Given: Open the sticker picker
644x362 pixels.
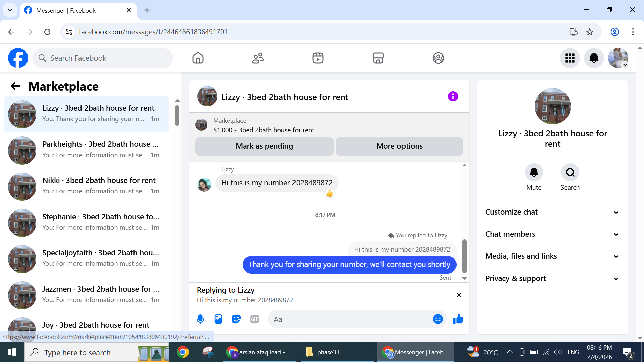Looking at the screenshot, I should tap(236, 319).
